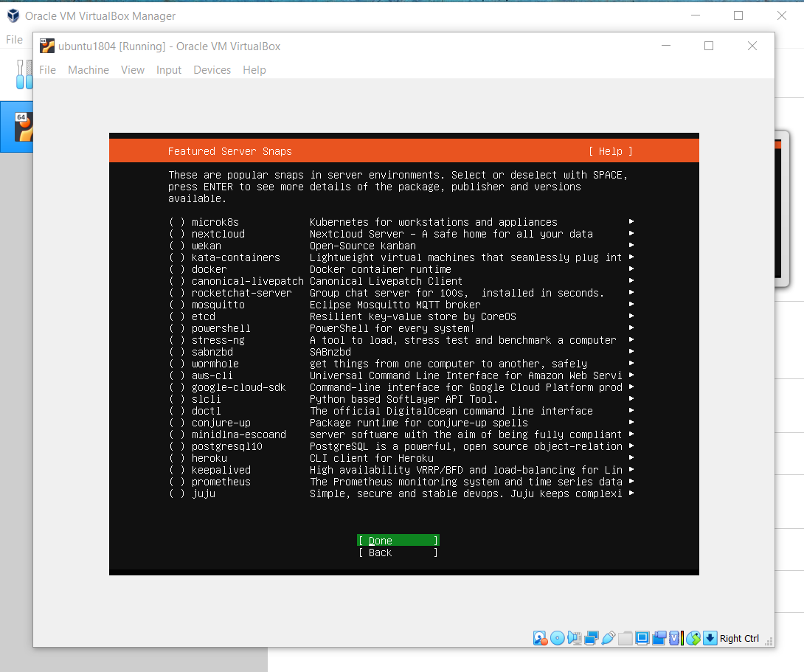The width and height of the screenshot is (804, 672).
Task: Open the Devices menu
Action: (x=212, y=70)
